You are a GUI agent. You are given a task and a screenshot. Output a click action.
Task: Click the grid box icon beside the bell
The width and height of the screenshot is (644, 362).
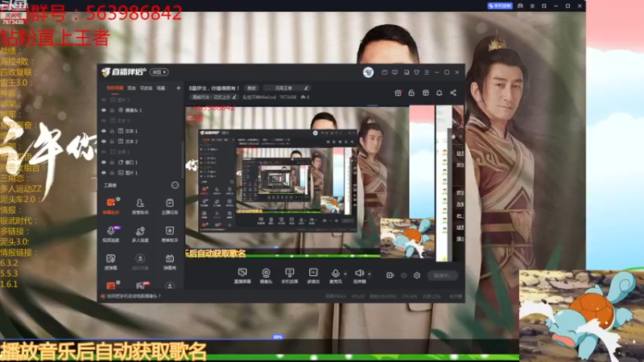(x=426, y=93)
